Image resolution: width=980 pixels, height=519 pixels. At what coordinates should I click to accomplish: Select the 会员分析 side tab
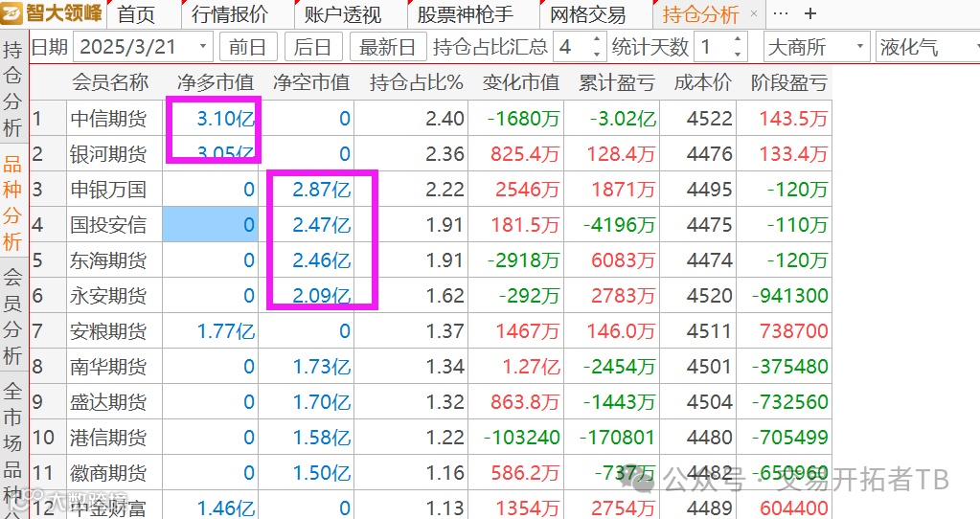(12, 316)
